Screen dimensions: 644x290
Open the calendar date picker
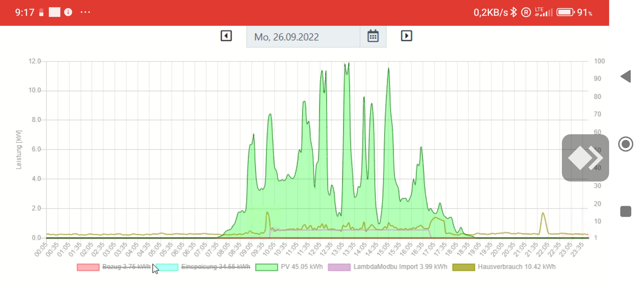(x=373, y=36)
